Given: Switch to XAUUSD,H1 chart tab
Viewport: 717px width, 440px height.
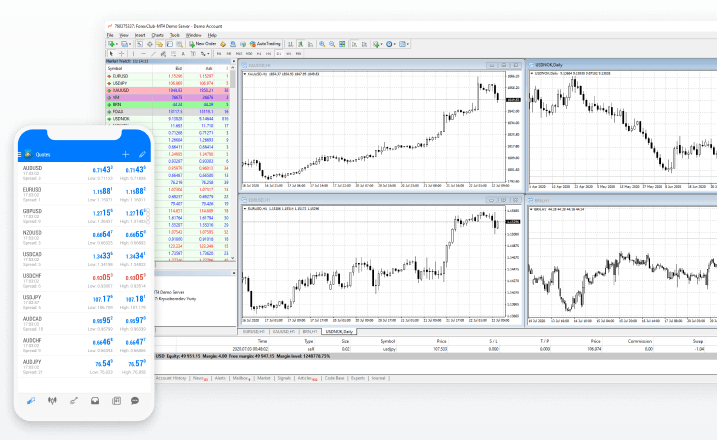Looking at the screenshot, I should click(x=283, y=331).
